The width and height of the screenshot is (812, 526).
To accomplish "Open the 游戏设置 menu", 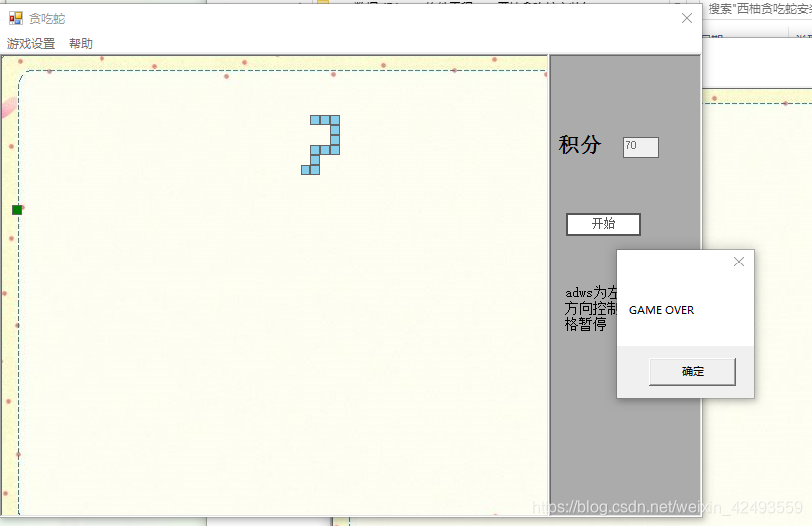I will click(31, 44).
